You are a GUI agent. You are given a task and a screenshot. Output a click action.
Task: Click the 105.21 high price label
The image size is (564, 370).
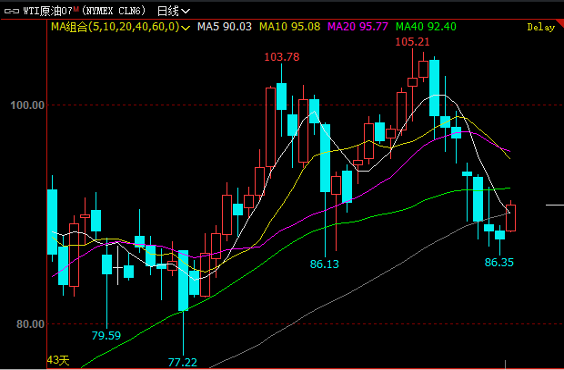pyautogui.click(x=413, y=42)
